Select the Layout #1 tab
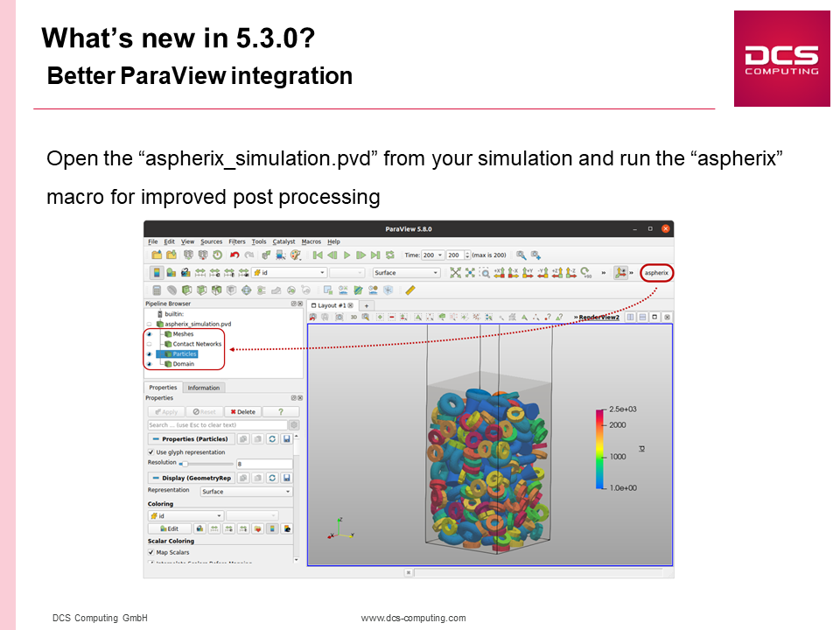Image resolution: width=840 pixels, height=630 pixels. [x=332, y=305]
